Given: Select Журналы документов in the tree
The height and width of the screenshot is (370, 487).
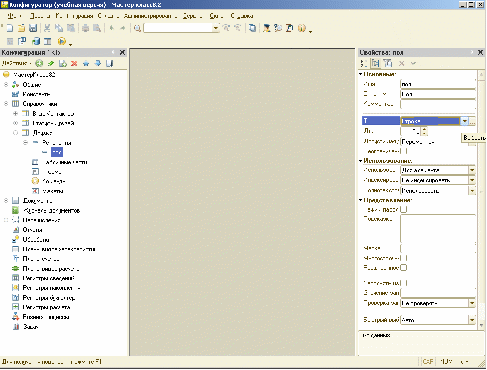Looking at the screenshot, I should 51,211.
